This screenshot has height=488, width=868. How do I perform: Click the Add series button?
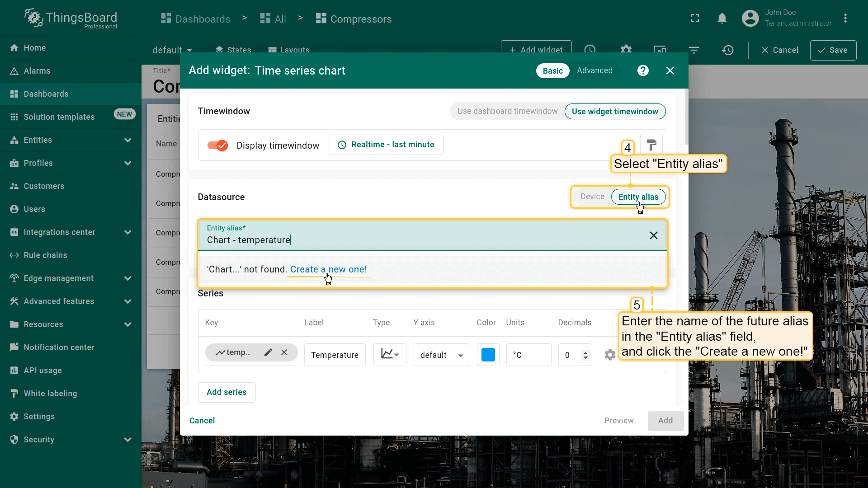click(226, 392)
